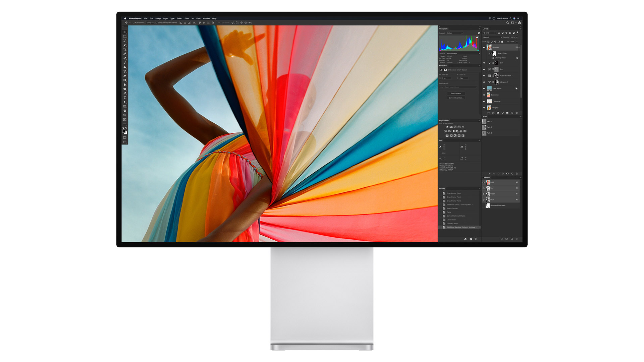The image size is (644, 362).
Task: Open the Image menu
Action: pyautogui.click(x=158, y=18)
